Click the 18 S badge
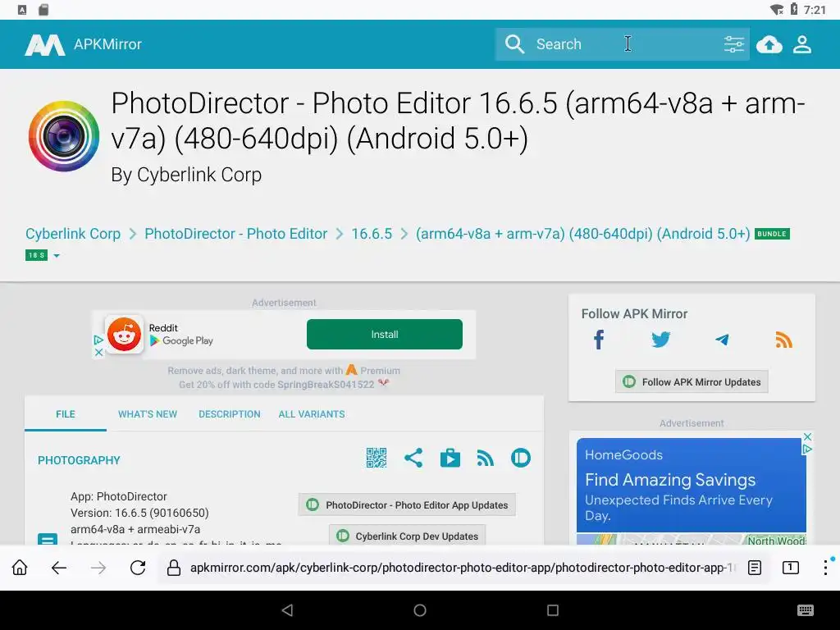840x630 pixels. (x=36, y=256)
